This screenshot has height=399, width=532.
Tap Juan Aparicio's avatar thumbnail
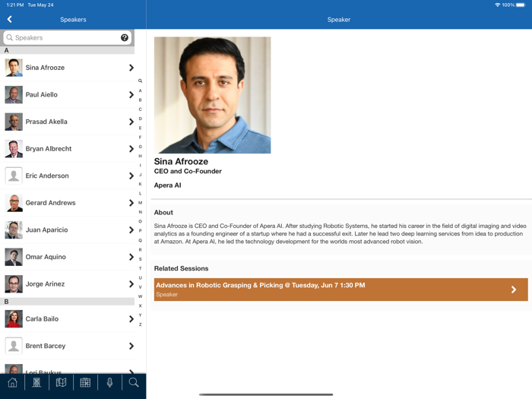coord(14,230)
